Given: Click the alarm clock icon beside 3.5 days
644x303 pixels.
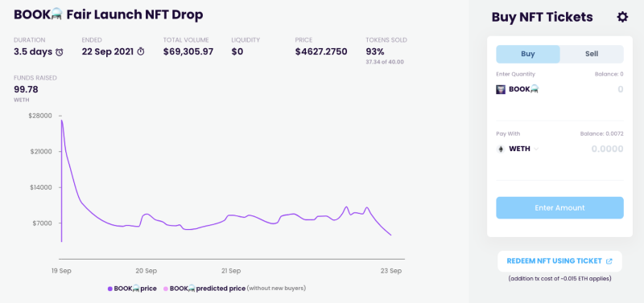Looking at the screenshot, I should (x=60, y=52).
